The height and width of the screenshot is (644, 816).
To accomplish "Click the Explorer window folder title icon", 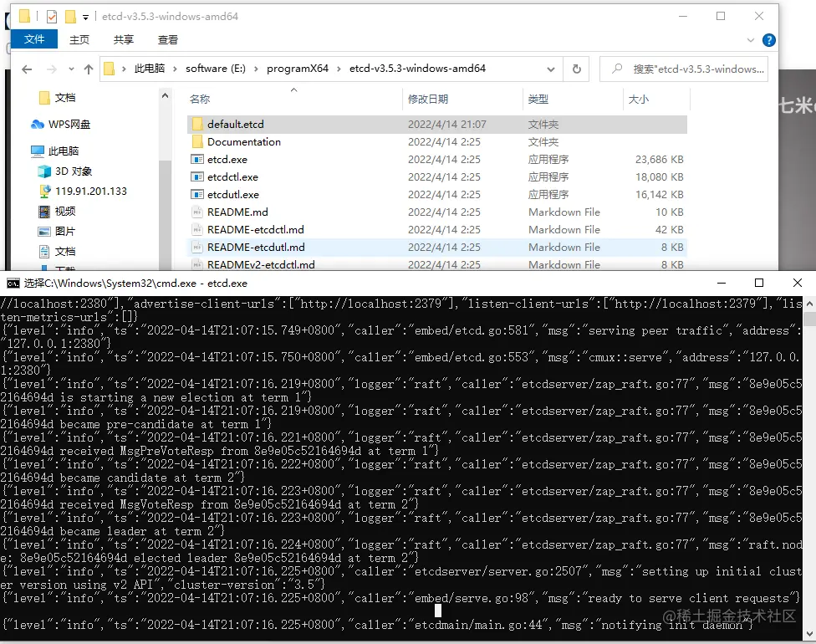I will click(x=24, y=17).
